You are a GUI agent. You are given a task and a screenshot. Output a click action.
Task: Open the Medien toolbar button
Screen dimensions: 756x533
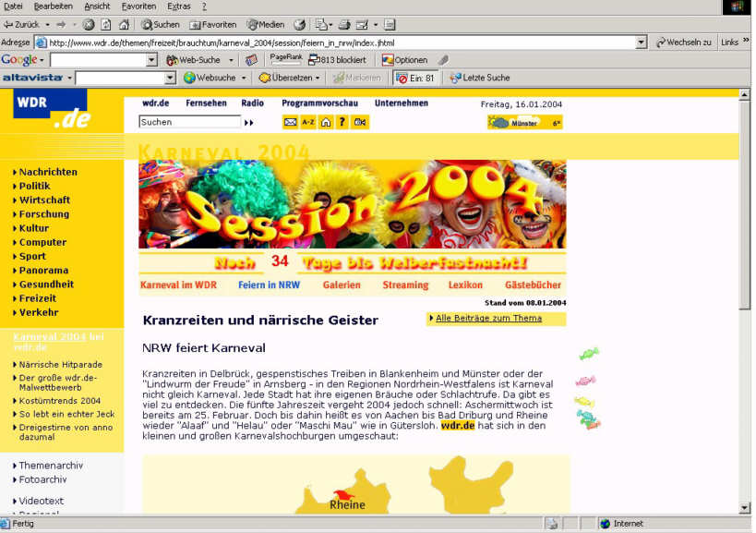(x=265, y=25)
